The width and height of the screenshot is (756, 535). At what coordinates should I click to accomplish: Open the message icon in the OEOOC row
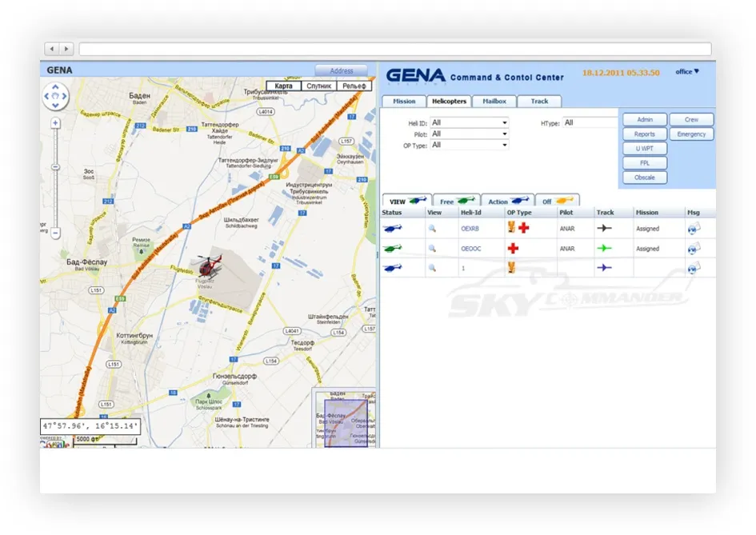694,248
